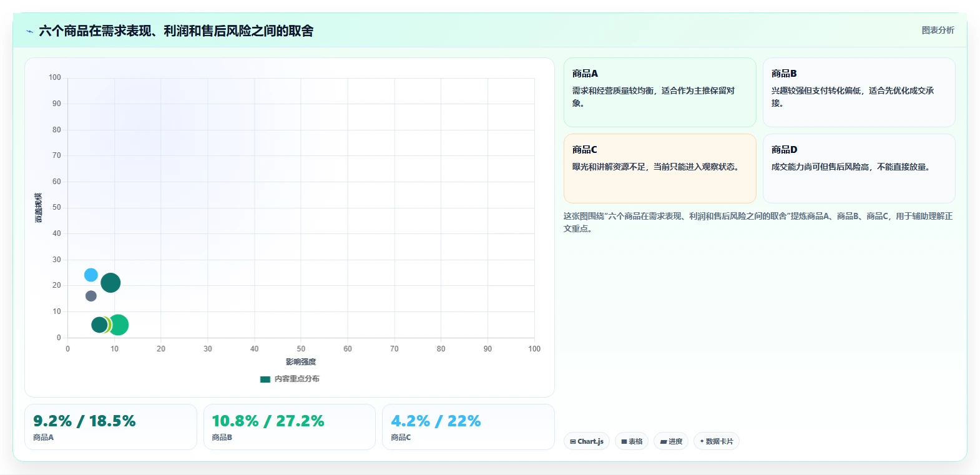Click the 表格 tag
Image resolution: width=980 pixels, height=475 pixels.
point(632,441)
